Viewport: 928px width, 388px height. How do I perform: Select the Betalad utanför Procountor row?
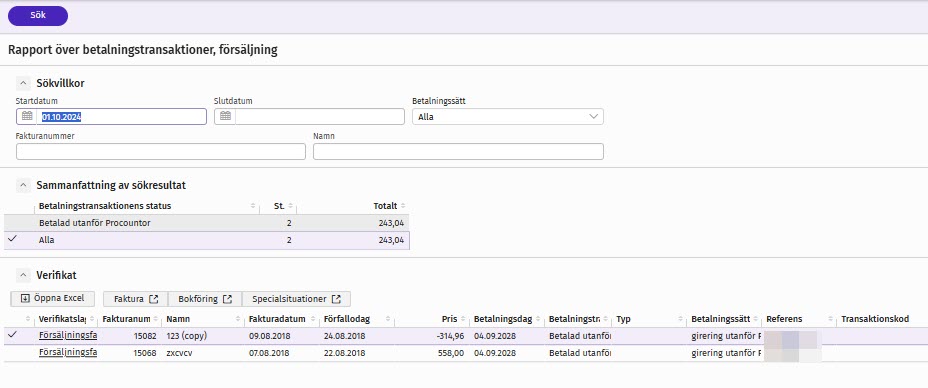pyautogui.click(x=207, y=223)
